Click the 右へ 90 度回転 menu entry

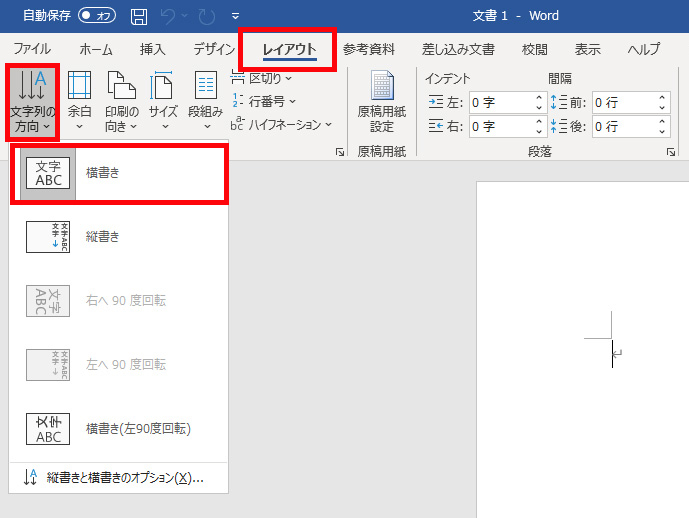click(x=119, y=301)
